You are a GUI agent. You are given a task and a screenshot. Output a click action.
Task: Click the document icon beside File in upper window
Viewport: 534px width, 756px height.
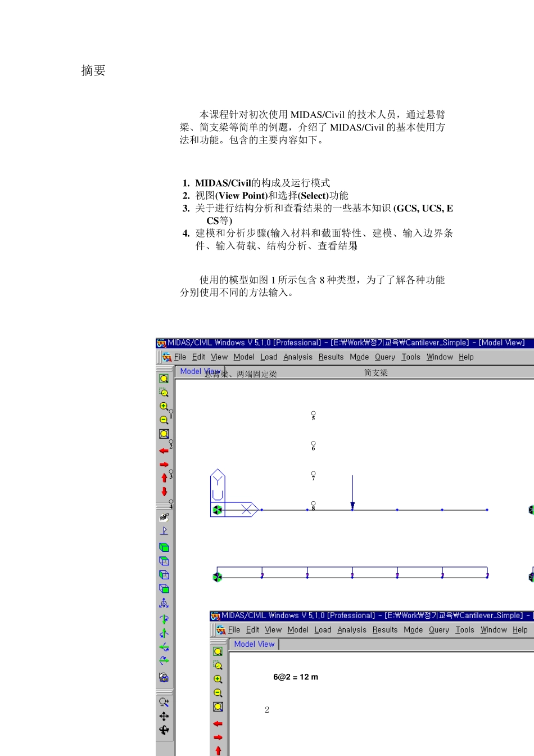[x=167, y=357]
